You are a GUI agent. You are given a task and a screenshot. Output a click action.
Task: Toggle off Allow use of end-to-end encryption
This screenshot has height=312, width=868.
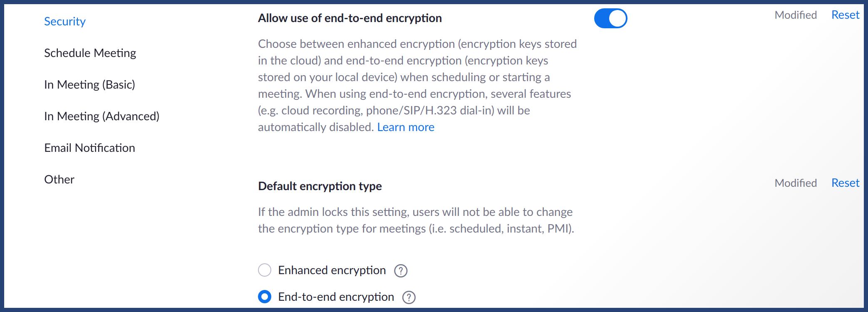(x=610, y=18)
